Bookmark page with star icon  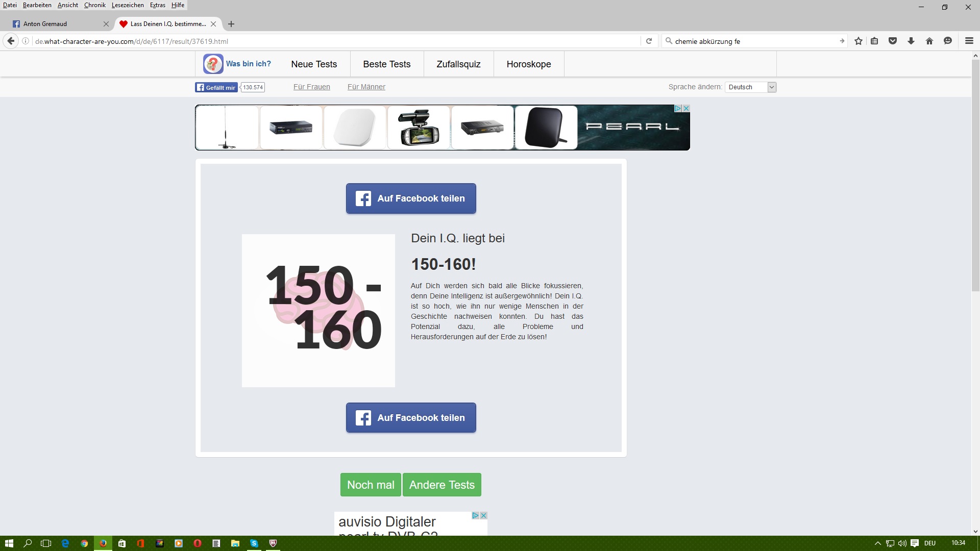click(x=859, y=41)
